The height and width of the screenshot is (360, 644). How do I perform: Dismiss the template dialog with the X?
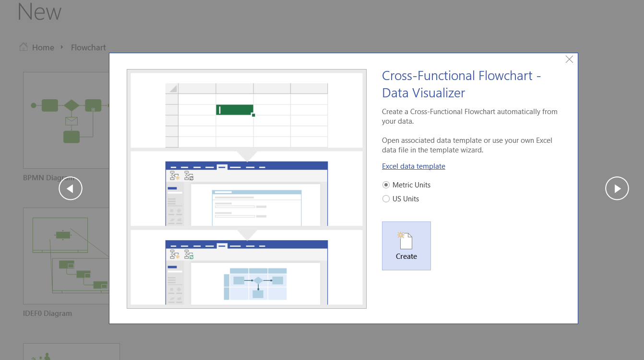[x=569, y=59]
